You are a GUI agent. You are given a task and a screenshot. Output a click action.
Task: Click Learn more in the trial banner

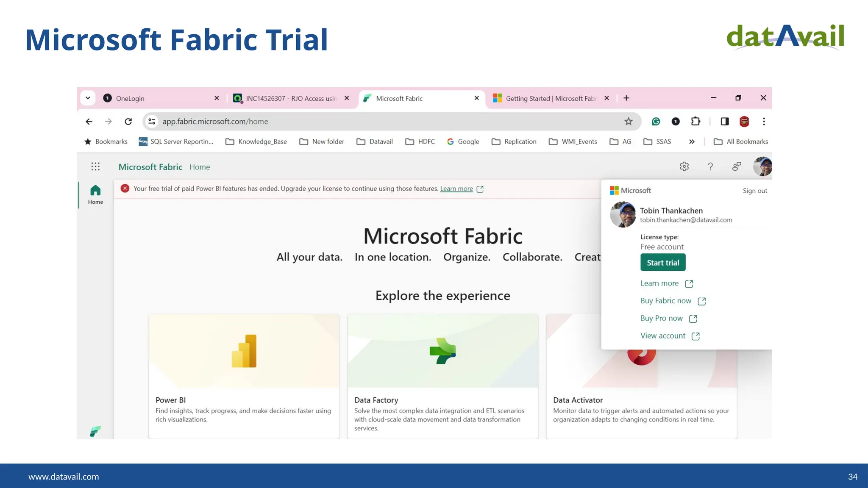pos(456,189)
